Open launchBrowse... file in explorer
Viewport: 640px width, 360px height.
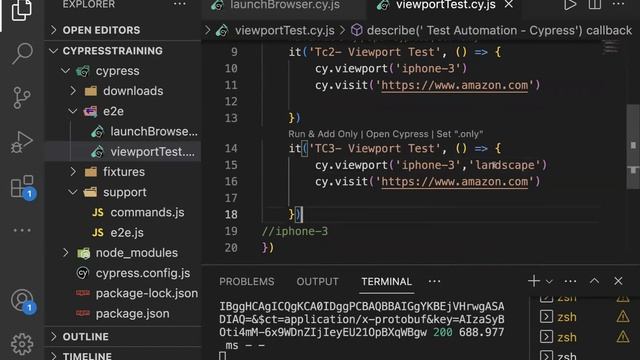122,131
